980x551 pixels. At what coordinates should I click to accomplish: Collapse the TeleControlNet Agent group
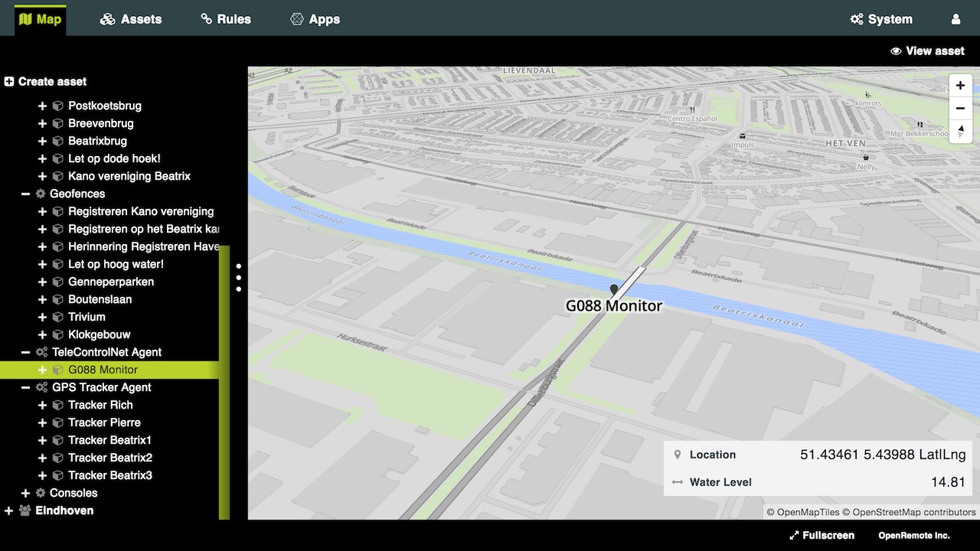(25, 352)
